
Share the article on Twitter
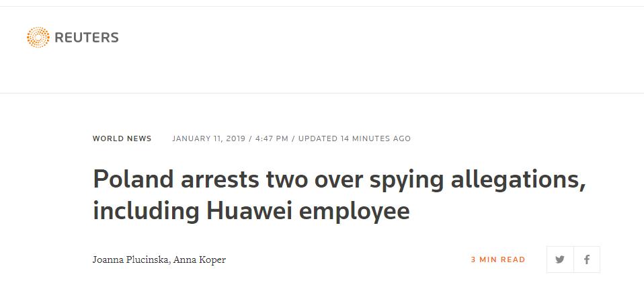click(560, 259)
